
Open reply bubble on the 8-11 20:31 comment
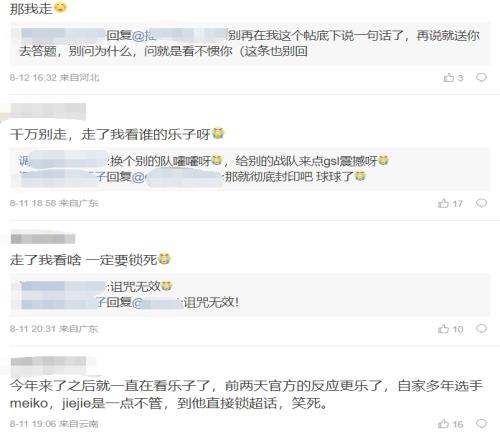481,329
